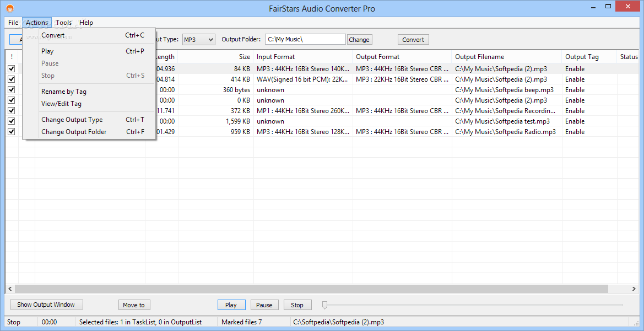Select Change Output Type menu entry
This screenshot has width=644, height=331.
89,120
